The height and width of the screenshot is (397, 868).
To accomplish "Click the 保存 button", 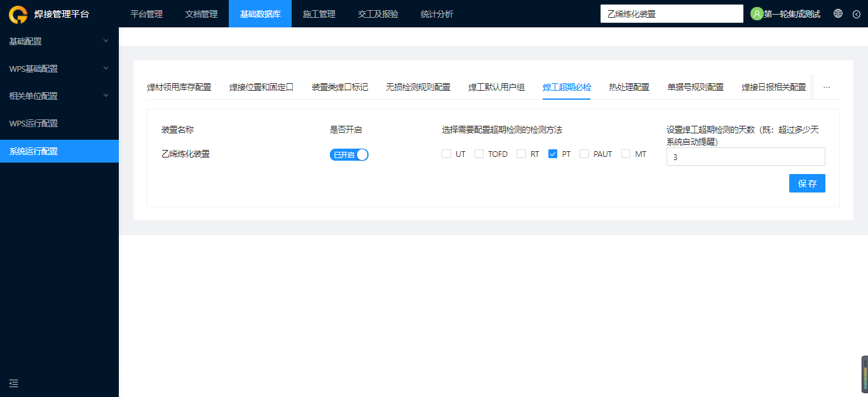I will 807,184.
